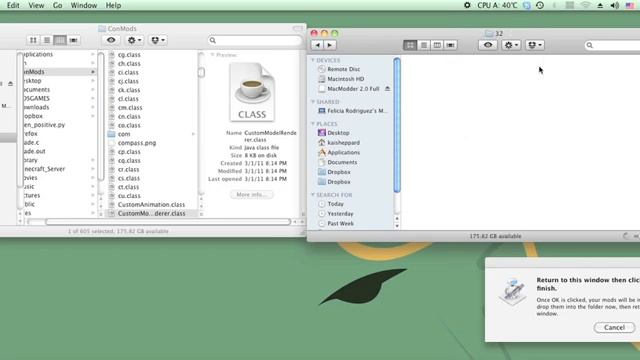The height and width of the screenshot is (360, 640).
Task: Click sidebar vertical scrollbar in 32 window
Action: [x=397, y=124]
